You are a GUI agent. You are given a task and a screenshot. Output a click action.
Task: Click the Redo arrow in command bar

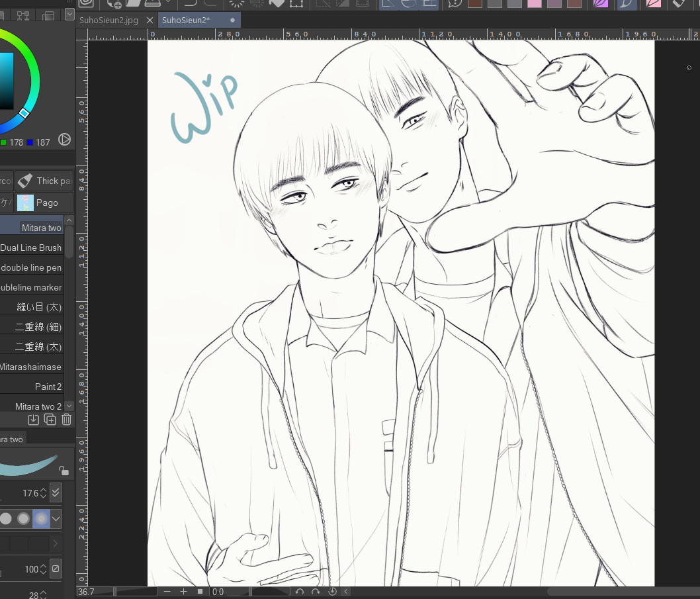tap(210, 3)
